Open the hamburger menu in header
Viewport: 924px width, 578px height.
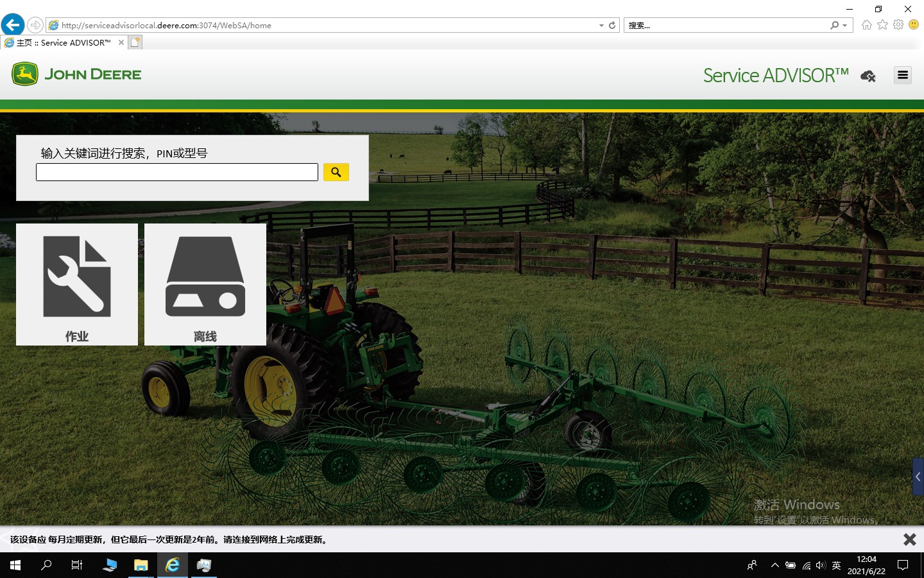point(903,75)
